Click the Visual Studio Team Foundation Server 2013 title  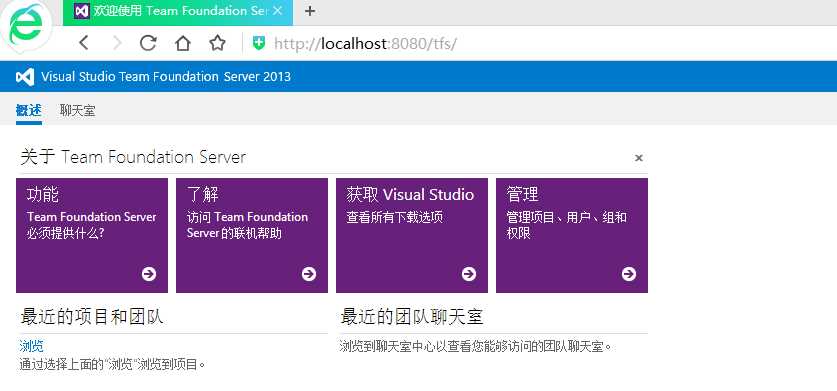point(166,76)
